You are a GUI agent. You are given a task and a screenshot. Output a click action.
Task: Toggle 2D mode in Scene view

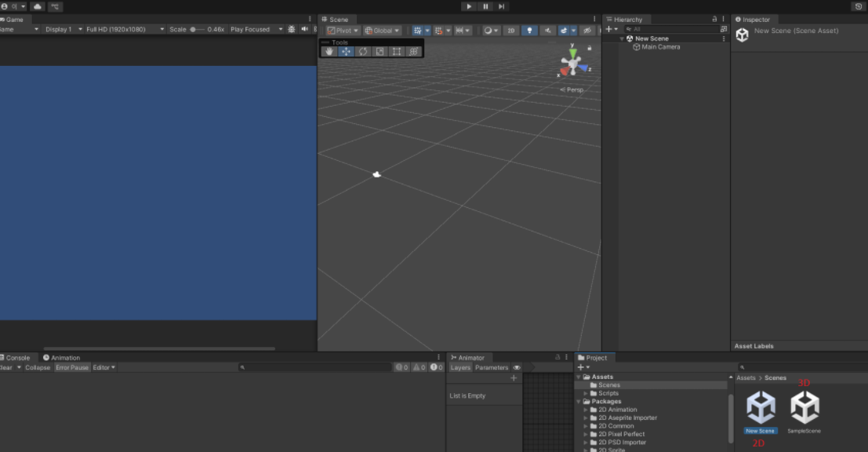(x=511, y=31)
